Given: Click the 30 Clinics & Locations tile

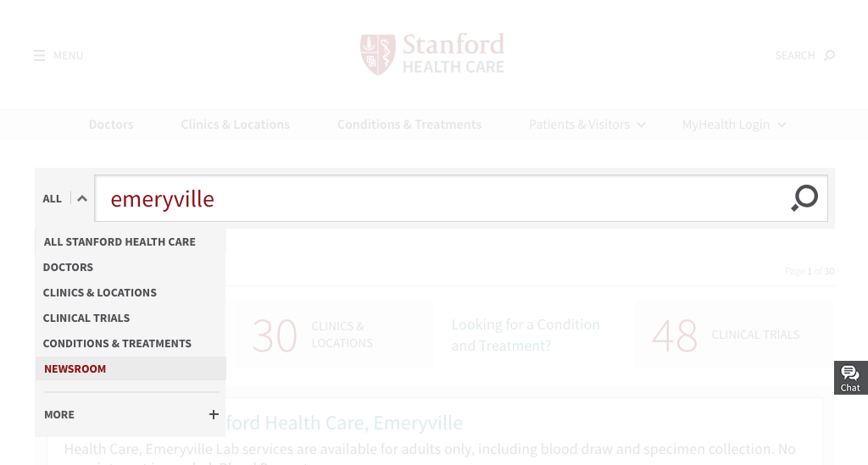Looking at the screenshot, I should click(333, 335).
